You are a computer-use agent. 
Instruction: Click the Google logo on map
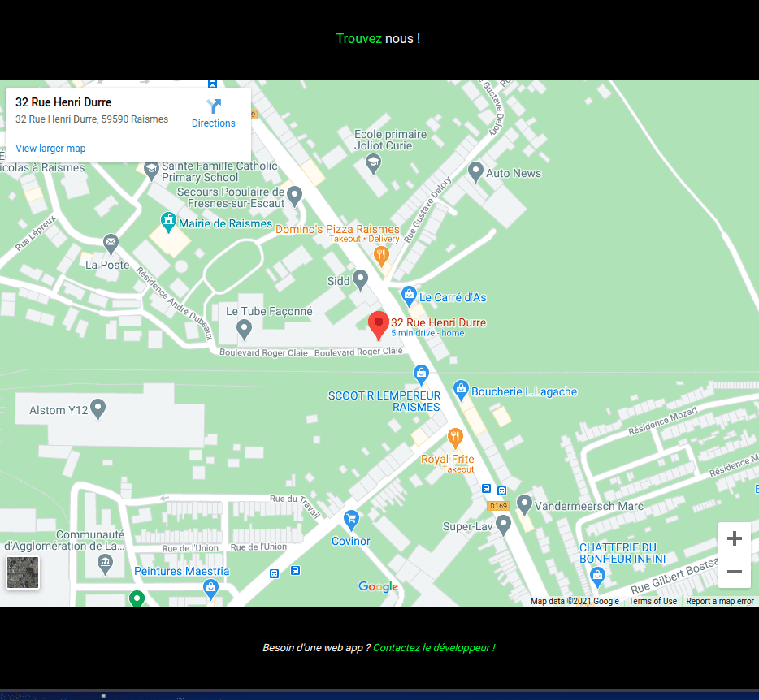click(378, 587)
